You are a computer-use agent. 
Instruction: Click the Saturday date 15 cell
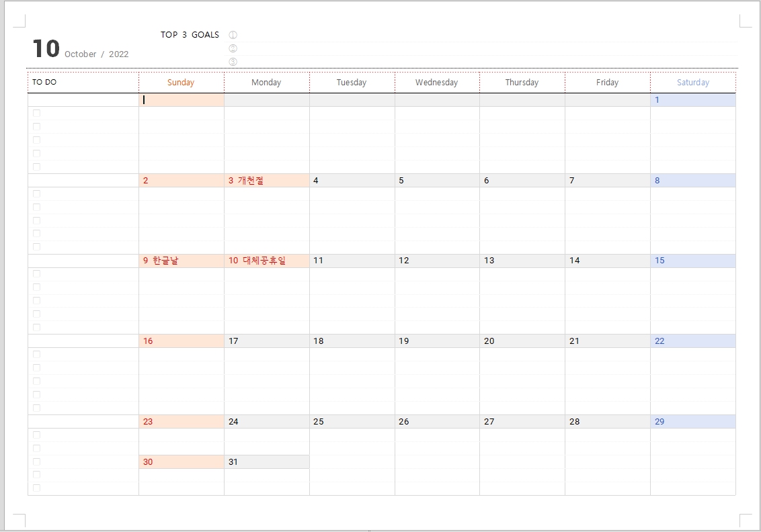(x=693, y=261)
